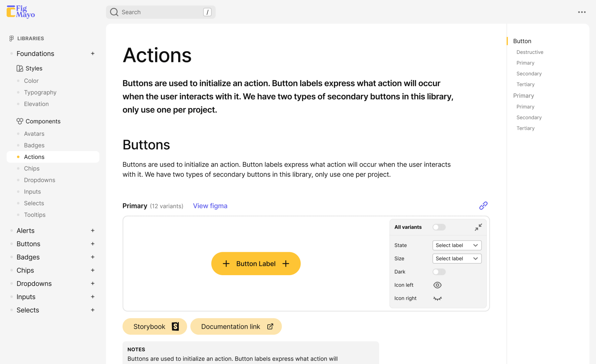Click the Components icon in sidebar
The image size is (596, 364).
pos(20,121)
